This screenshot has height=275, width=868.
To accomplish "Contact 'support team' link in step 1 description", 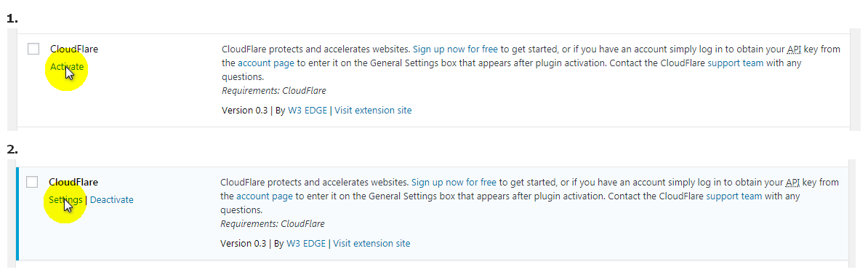I will (x=736, y=63).
